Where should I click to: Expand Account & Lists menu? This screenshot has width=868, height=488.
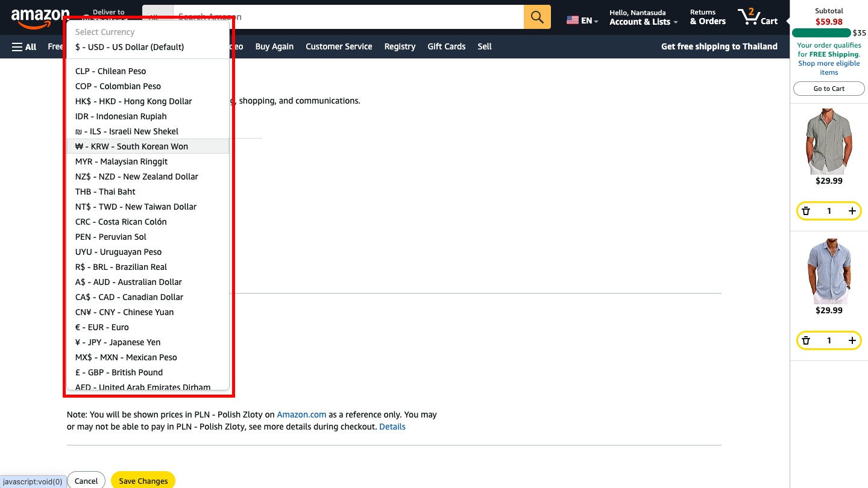click(643, 17)
